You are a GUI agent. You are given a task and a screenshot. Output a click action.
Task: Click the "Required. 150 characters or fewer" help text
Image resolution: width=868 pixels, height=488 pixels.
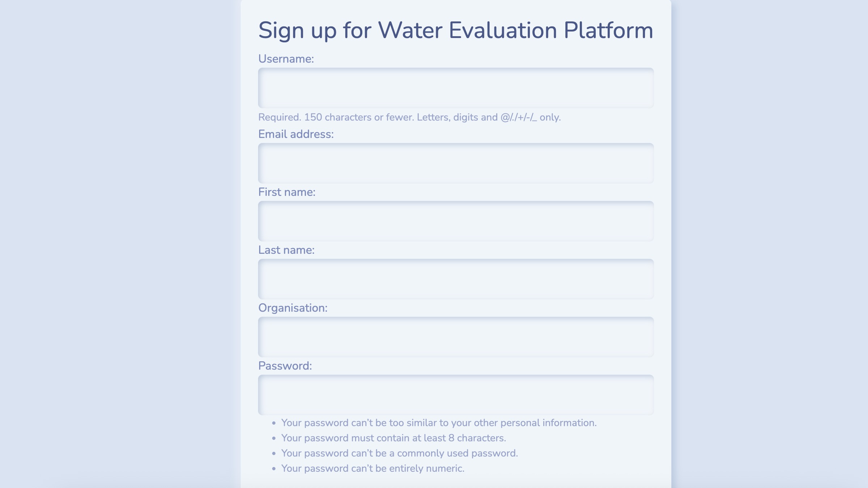(x=409, y=117)
